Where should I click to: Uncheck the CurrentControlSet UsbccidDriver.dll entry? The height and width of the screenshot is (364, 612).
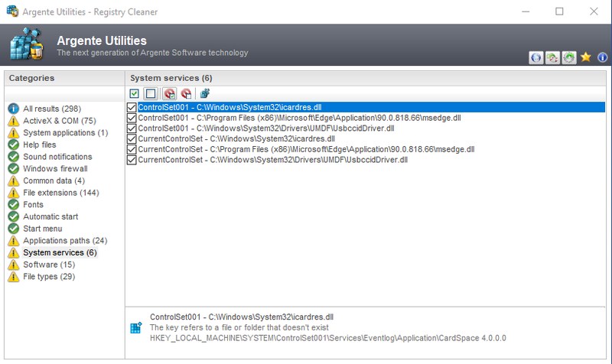pos(132,160)
